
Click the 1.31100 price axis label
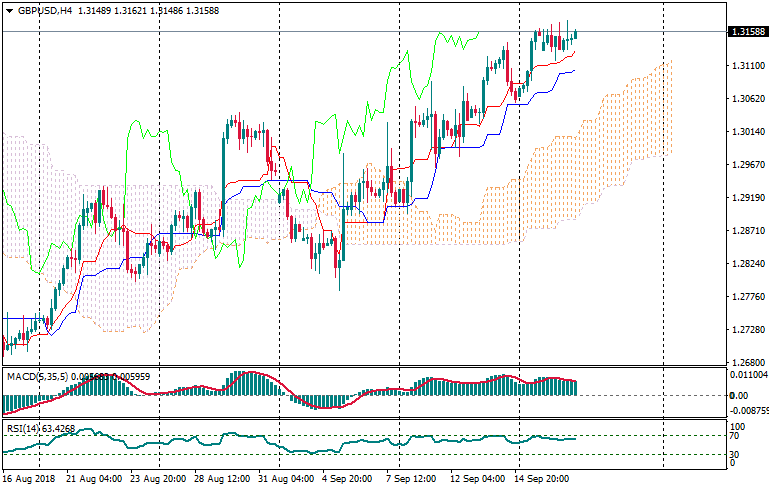(747, 65)
